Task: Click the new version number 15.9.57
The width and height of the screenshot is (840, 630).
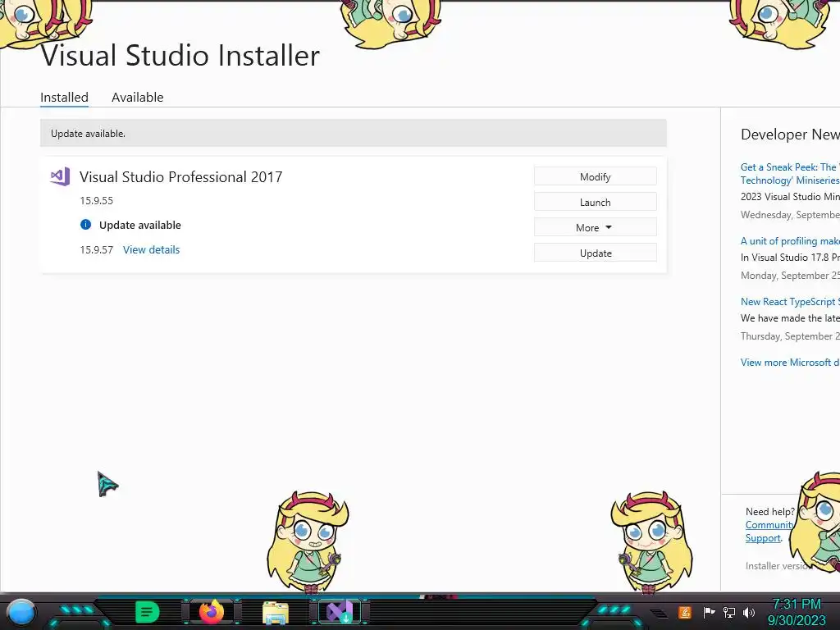Action: coord(97,249)
